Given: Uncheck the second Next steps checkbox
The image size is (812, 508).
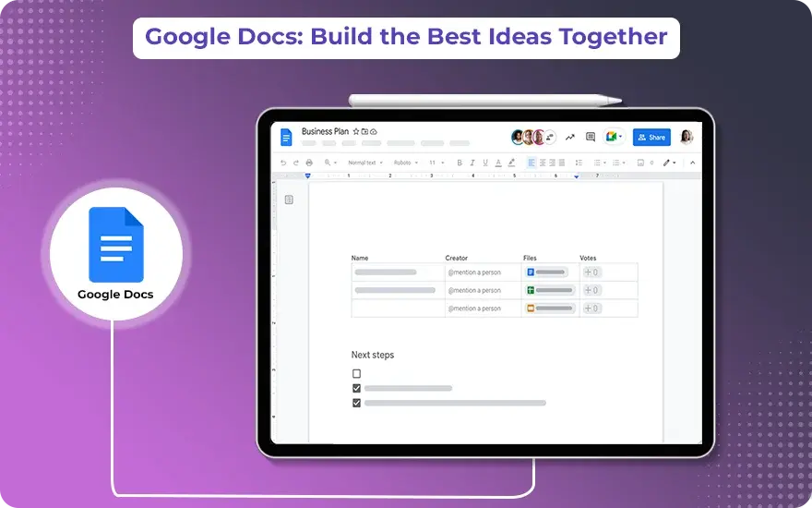Looking at the screenshot, I should point(356,388).
